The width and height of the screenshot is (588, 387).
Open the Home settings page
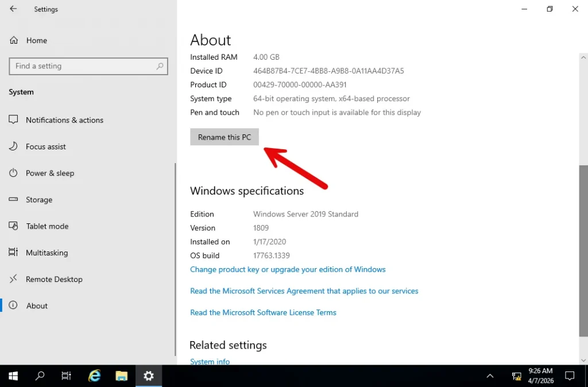36,41
